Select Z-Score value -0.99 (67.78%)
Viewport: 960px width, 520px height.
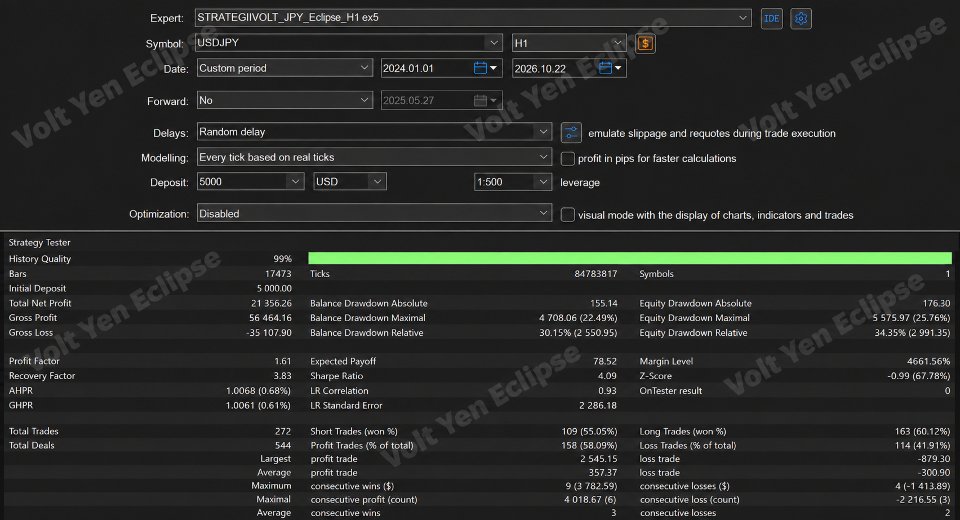click(x=919, y=376)
